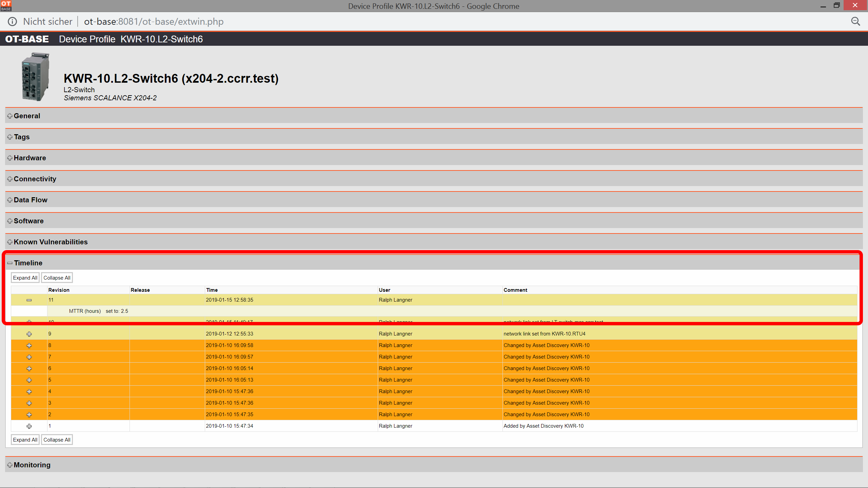868x488 pixels.
Task: Expand revision 5 row
Action: click(29, 380)
